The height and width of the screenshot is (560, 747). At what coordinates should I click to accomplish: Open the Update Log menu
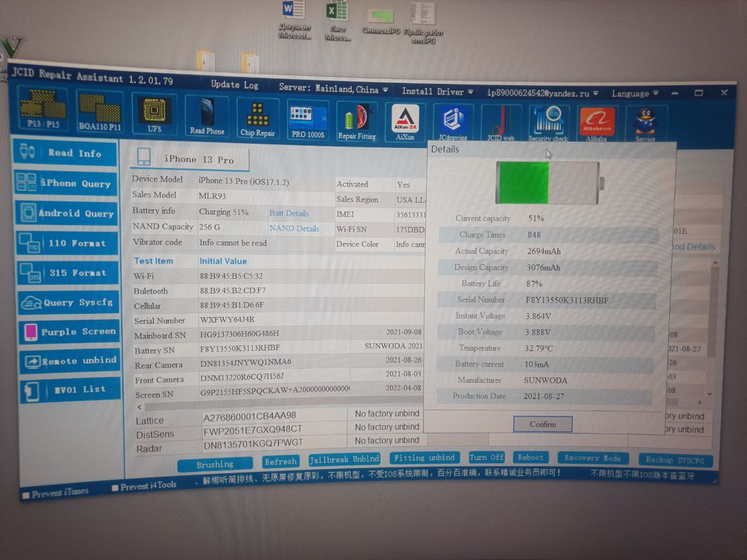[x=234, y=85]
